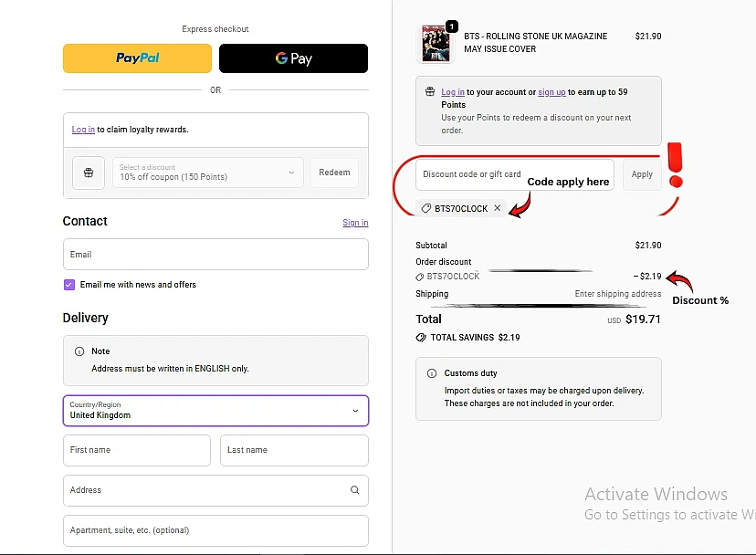The height and width of the screenshot is (555, 756).
Task: Pay with Google Pay express checkout
Action: pyautogui.click(x=293, y=58)
